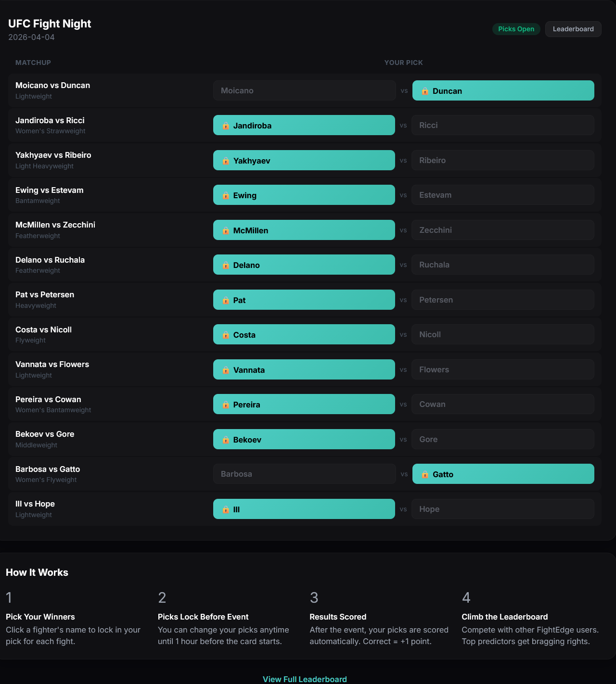Select Yakhyaev as Light Heavyweight pick
The height and width of the screenshot is (684, 616).
304,160
